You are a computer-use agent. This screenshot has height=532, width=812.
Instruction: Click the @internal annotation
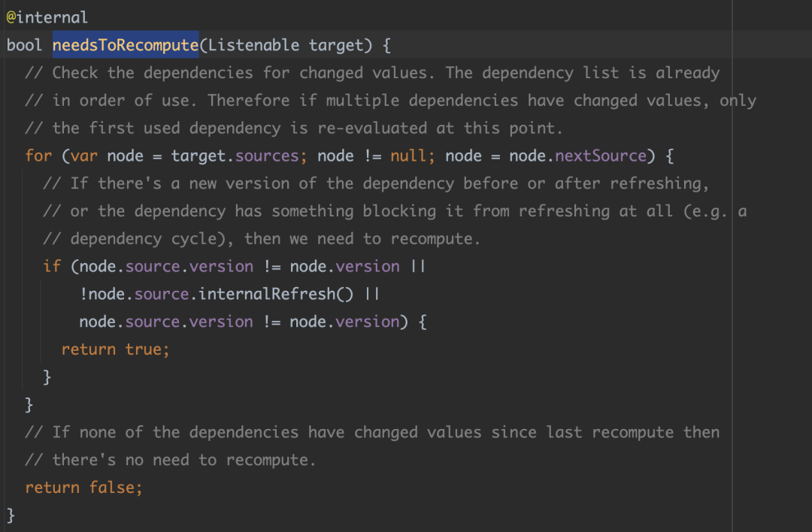coord(47,17)
